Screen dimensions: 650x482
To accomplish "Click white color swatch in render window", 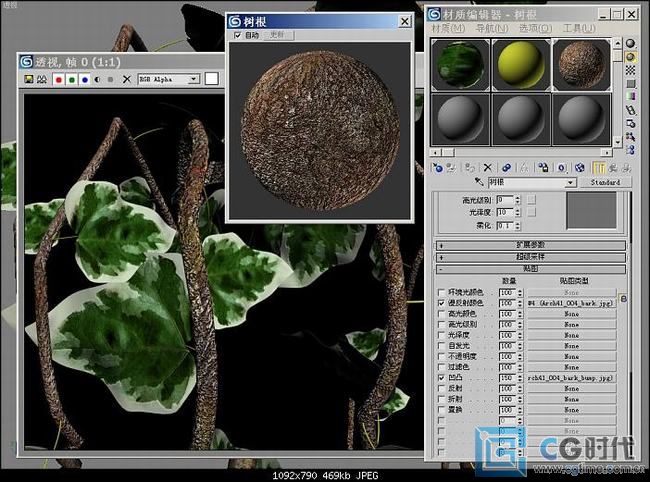I will [x=211, y=79].
